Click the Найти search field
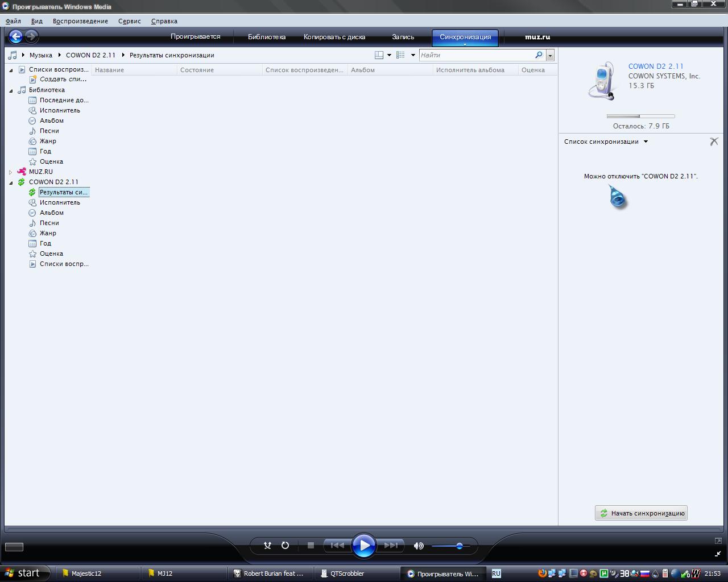This screenshot has height=582, width=728. coord(476,55)
